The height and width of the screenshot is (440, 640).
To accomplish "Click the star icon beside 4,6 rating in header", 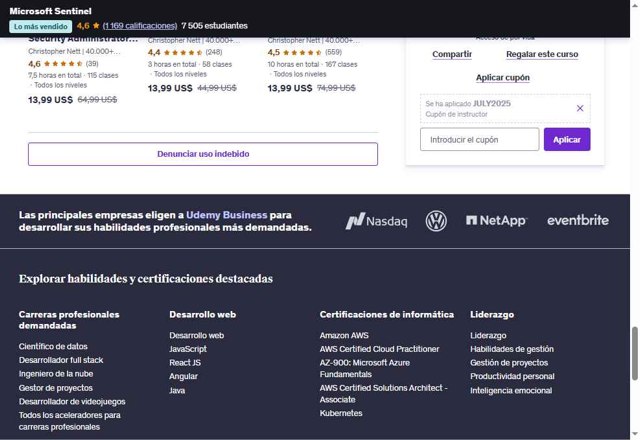I will pos(96,26).
